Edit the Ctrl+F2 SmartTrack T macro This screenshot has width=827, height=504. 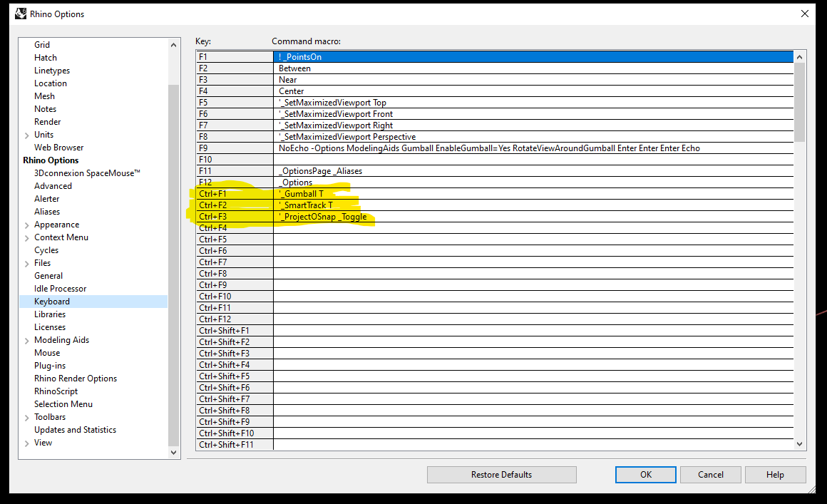pyautogui.click(x=533, y=205)
